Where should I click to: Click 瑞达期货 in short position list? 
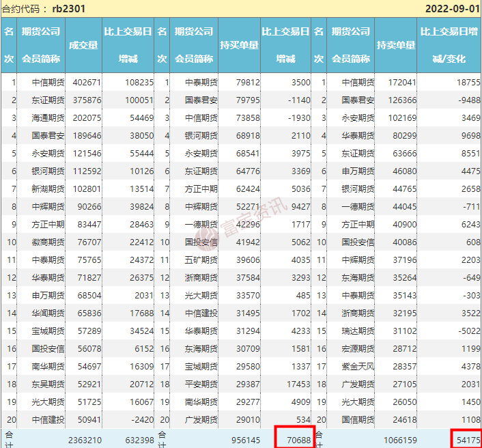tap(358, 330)
